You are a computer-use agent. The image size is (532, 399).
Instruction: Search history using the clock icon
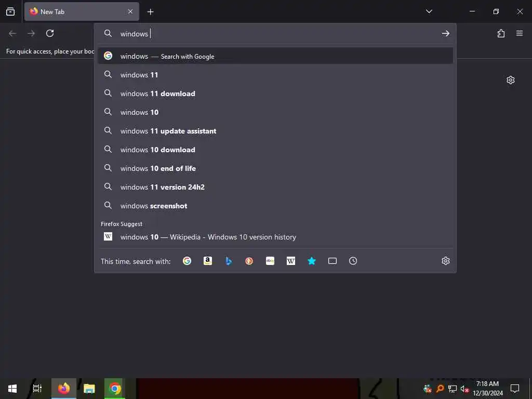point(353,261)
